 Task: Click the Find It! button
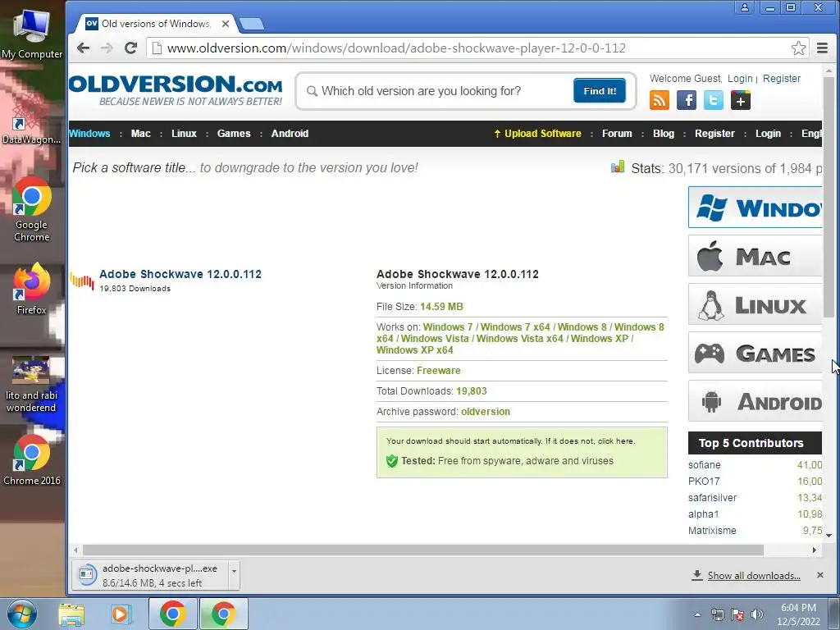pos(600,90)
